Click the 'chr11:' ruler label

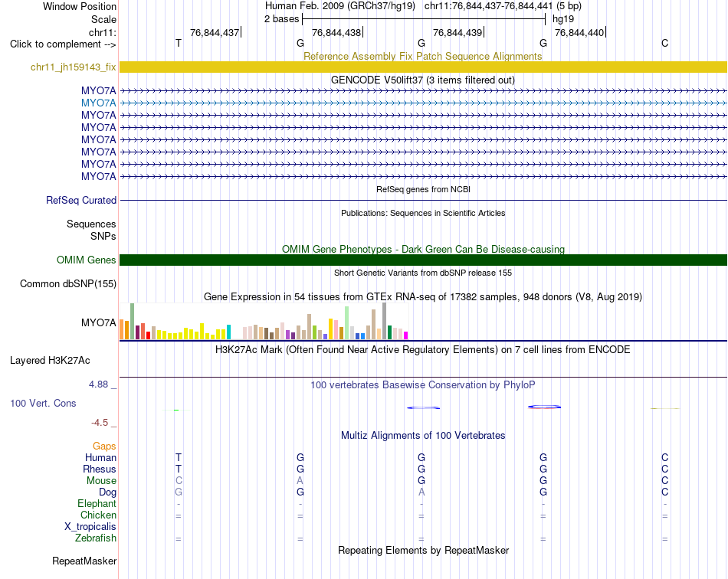point(103,32)
